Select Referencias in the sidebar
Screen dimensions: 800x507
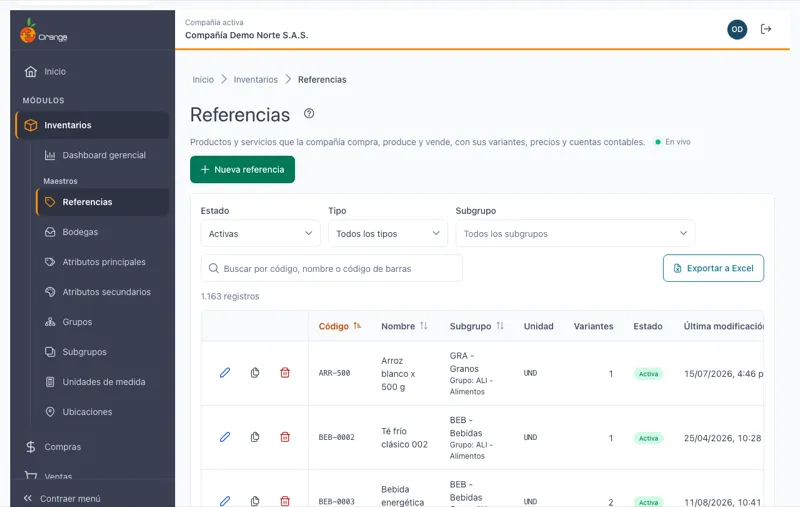click(x=103, y=202)
